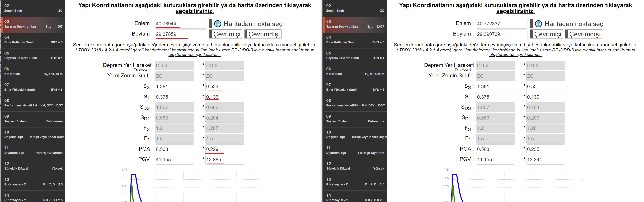
Task: Click left TBDY 2018 - 4.9.1.4 note text
Action: [x=195, y=52]
